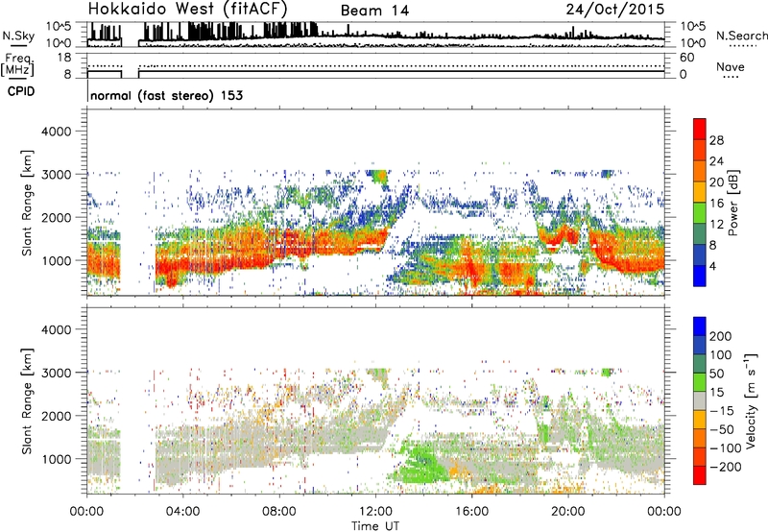The height and width of the screenshot is (532, 768).
Task: Click the power panel 'Slant Range [km]' label
Action: tap(27, 203)
